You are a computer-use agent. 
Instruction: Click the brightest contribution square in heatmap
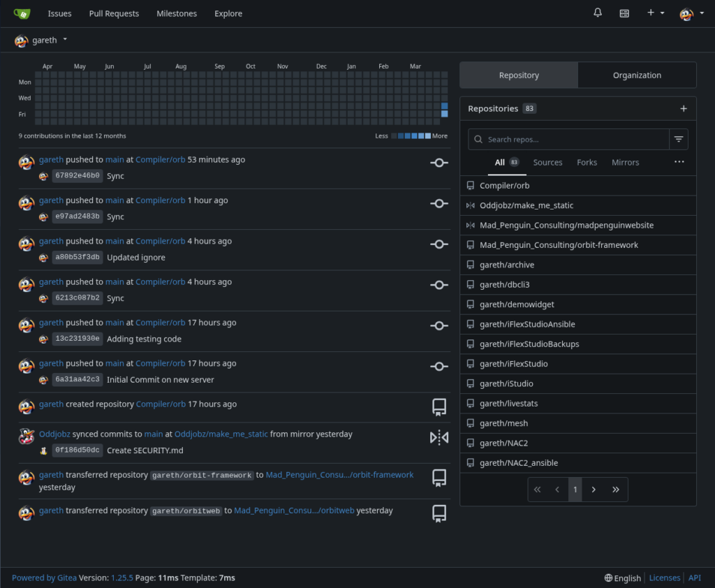(x=445, y=114)
